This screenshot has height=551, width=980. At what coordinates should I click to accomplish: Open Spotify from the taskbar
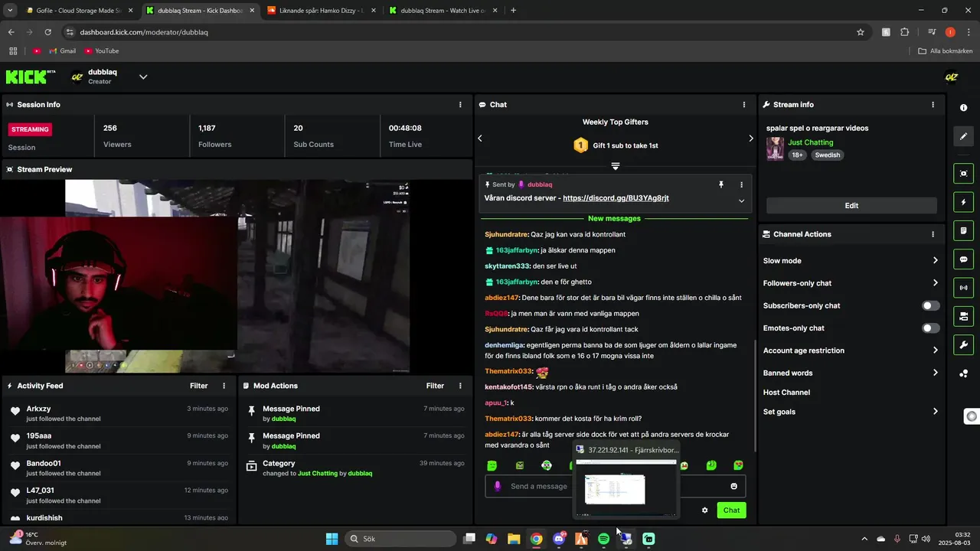coord(603,539)
